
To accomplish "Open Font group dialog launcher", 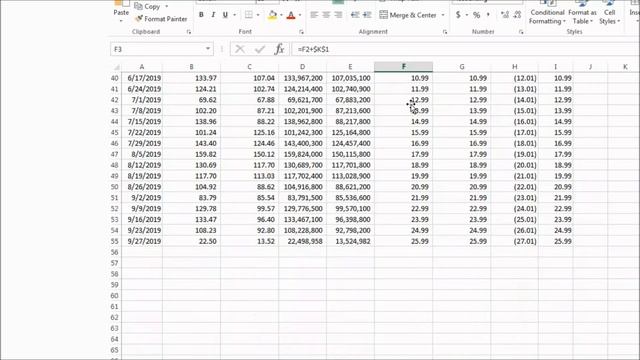I will [301, 32].
